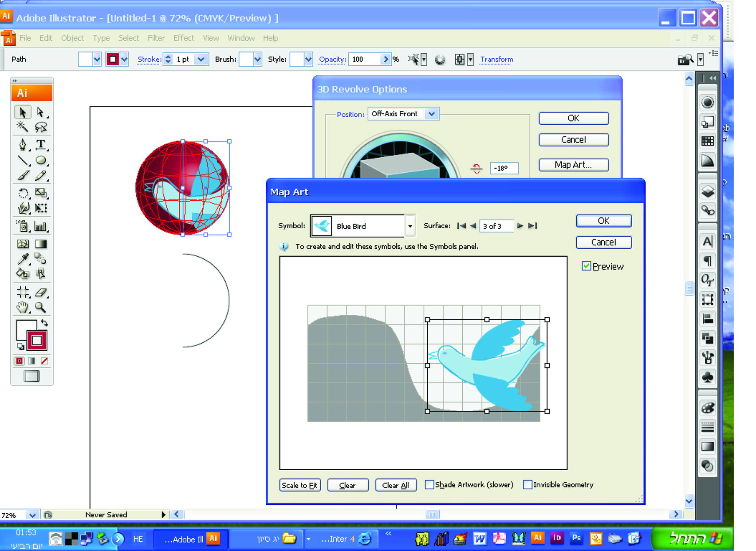Viewport: 756px width, 551px height.
Task: Select the Eraser tool
Action: click(40, 292)
